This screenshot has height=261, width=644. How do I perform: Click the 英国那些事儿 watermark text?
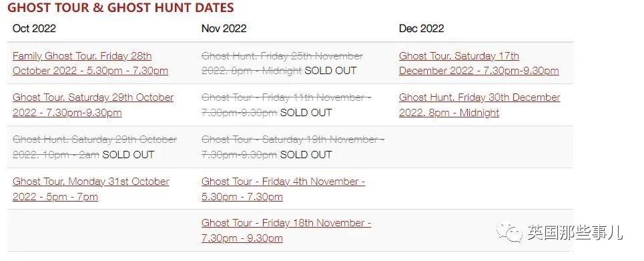(575, 233)
